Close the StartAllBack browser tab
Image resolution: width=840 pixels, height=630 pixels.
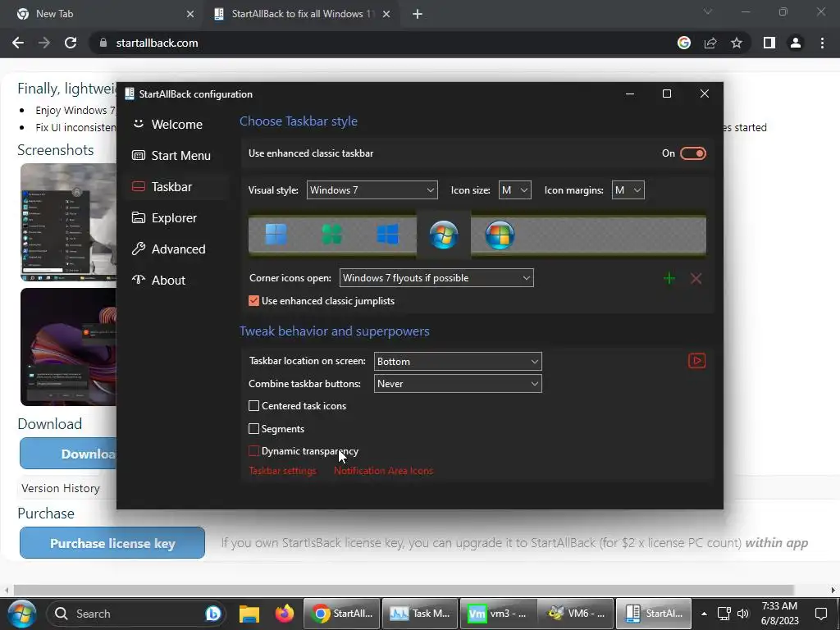click(386, 14)
